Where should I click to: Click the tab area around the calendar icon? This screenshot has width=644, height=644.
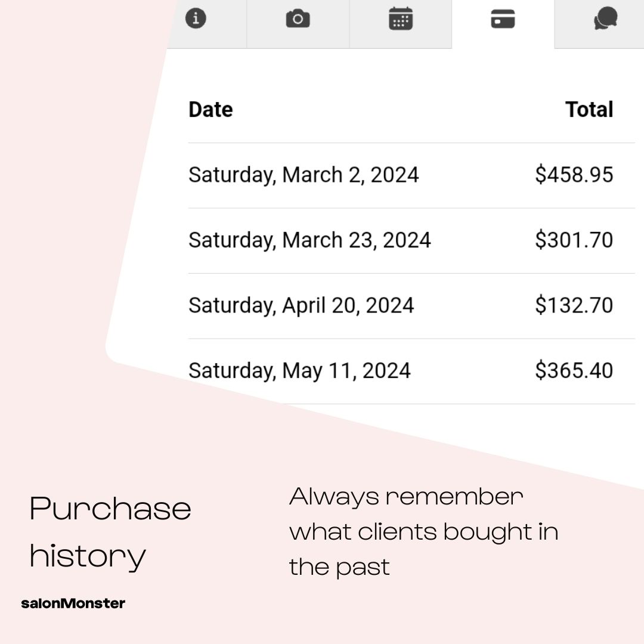401,24
